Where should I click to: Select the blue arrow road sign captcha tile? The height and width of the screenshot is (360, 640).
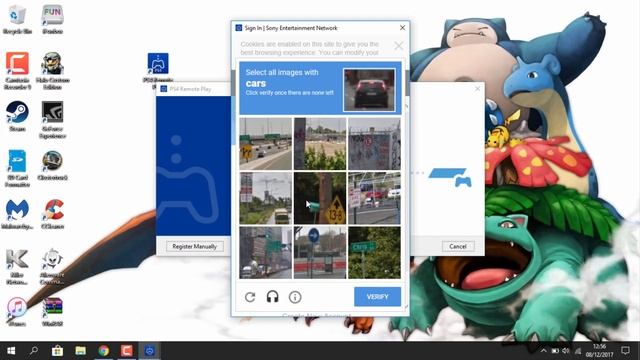[320, 253]
